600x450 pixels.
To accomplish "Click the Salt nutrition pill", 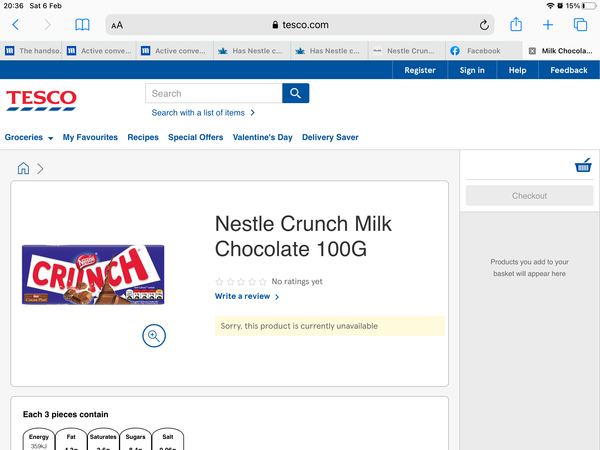I will coord(168,439).
